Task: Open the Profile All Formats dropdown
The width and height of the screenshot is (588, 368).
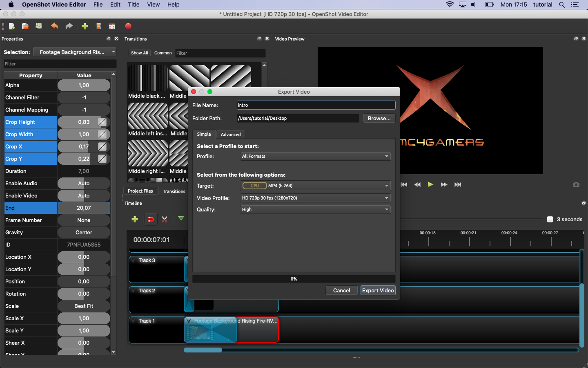Action: tap(315, 157)
